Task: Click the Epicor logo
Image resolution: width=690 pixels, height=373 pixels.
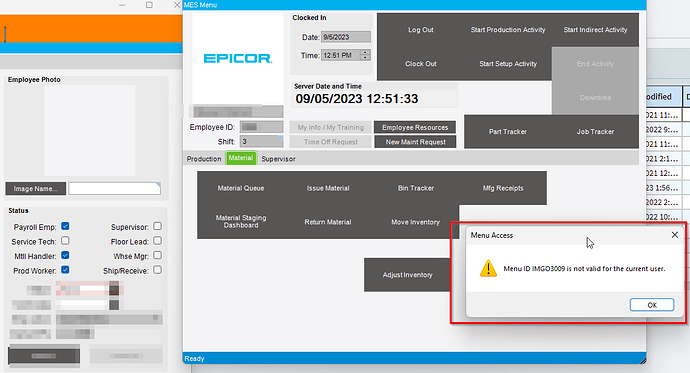Action: (238, 59)
